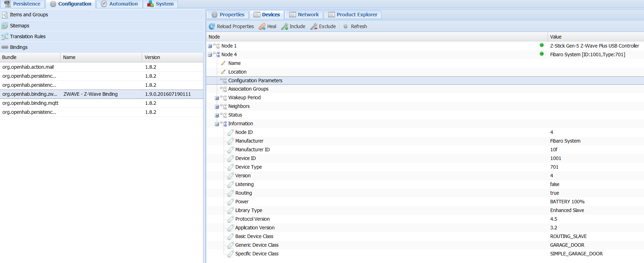Viewport: 644px width, 263px height.
Task: Select Association Groups tree item
Action: coord(248,89)
